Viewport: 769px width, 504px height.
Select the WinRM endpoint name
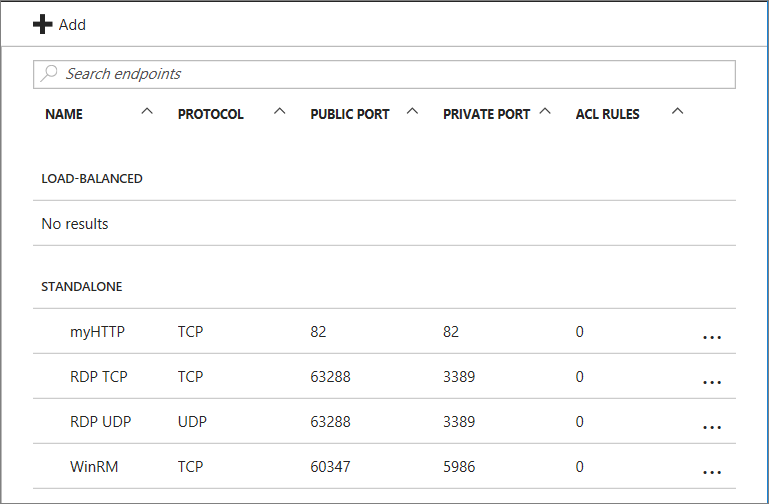click(x=94, y=467)
